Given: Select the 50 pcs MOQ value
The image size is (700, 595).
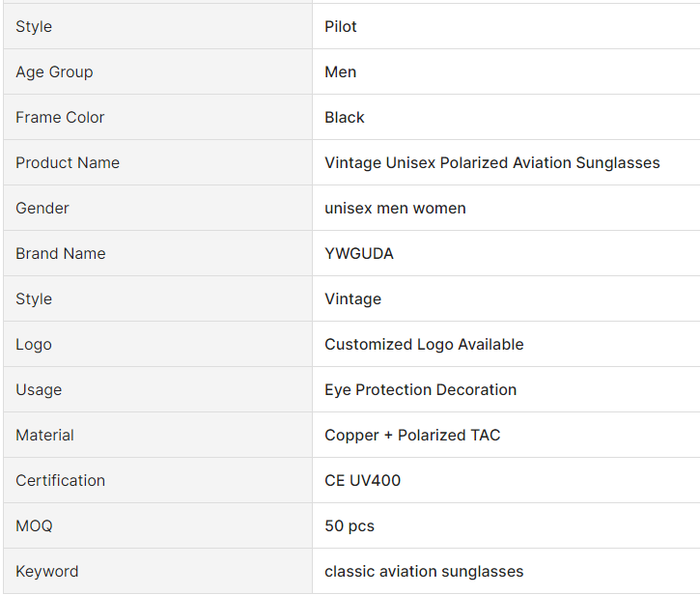Looking at the screenshot, I should coord(350,526).
